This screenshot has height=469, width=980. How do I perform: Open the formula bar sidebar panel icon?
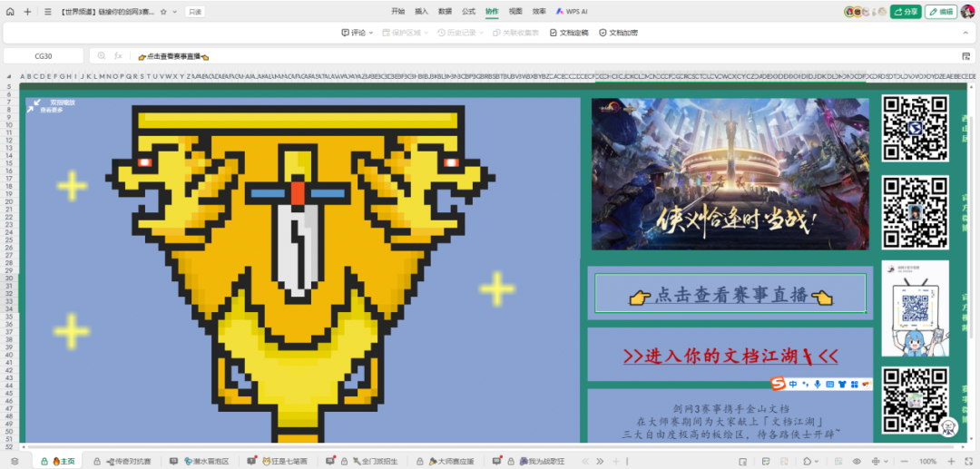pyautogui.click(x=965, y=55)
